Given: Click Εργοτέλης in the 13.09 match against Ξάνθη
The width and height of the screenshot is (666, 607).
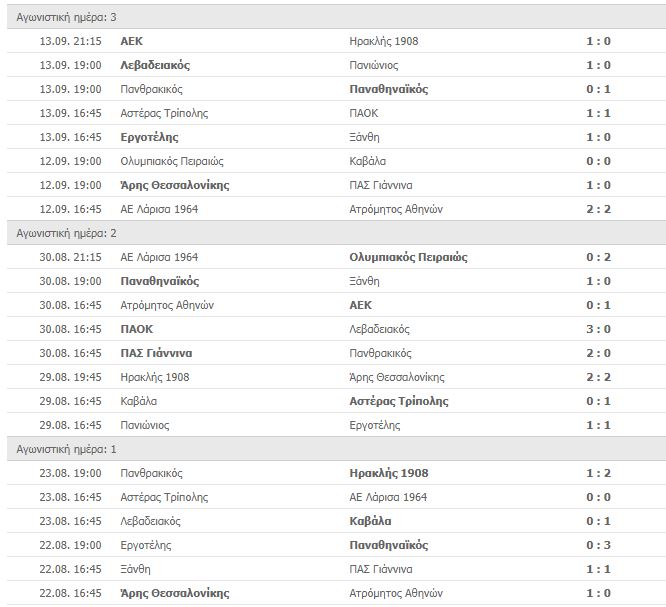Looking at the screenshot, I should point(149,137).
